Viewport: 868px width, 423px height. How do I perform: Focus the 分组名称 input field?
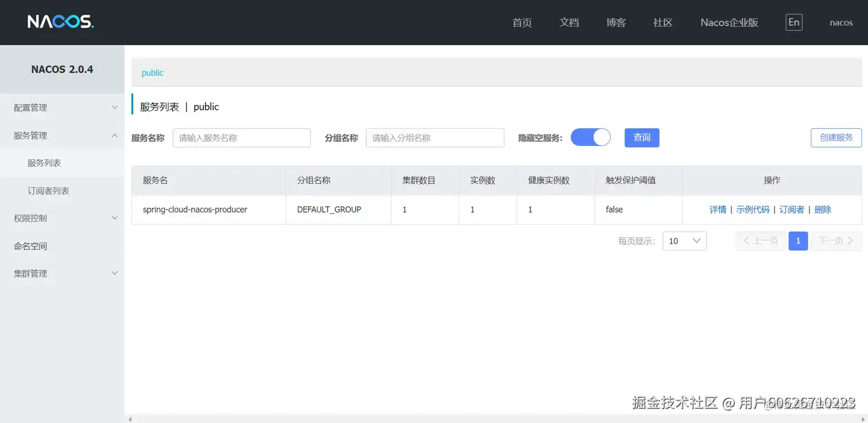coord(435,138)
